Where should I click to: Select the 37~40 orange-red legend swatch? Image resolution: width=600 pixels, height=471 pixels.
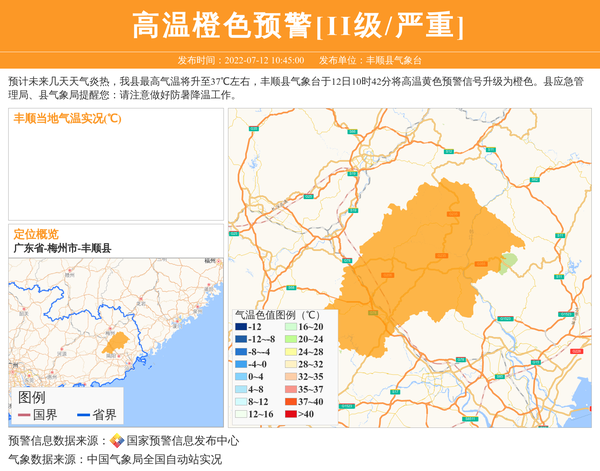(287, 401)
